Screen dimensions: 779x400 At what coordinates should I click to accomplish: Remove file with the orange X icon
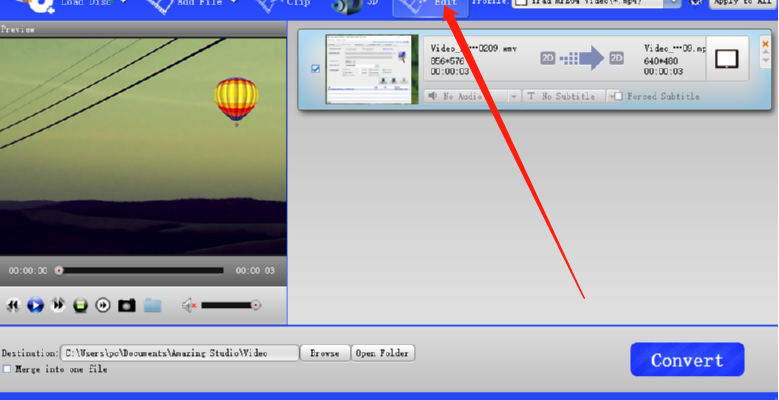click(x=766, y=44)
